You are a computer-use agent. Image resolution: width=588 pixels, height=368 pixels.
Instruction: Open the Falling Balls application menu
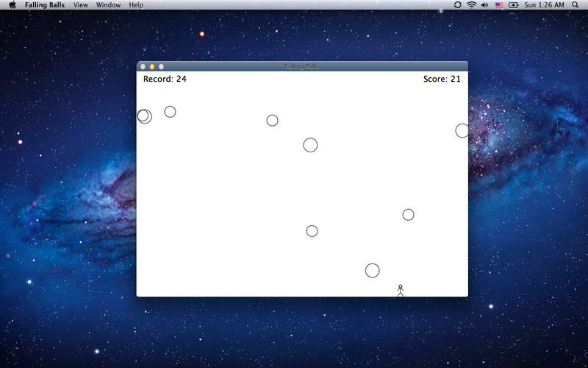[x=44, y=5]
